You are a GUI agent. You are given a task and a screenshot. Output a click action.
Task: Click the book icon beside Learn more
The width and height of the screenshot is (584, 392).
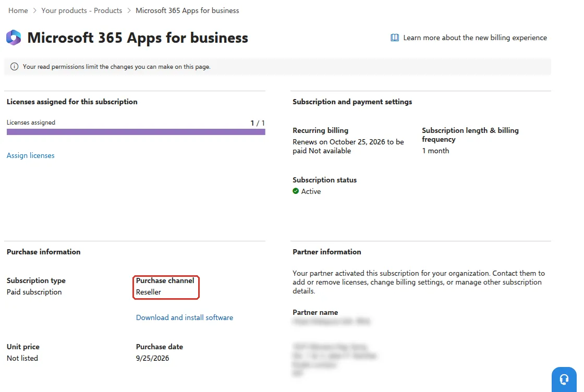click(x=394, y=38)
